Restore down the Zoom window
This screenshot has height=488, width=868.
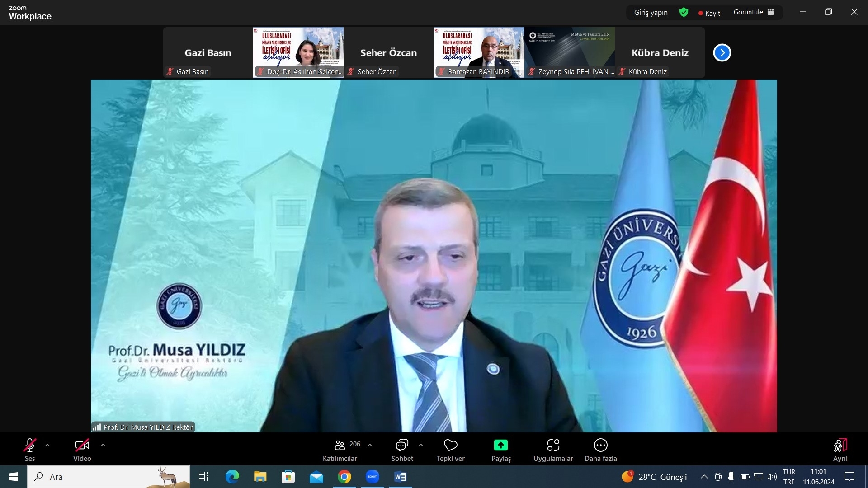(828, 12)
